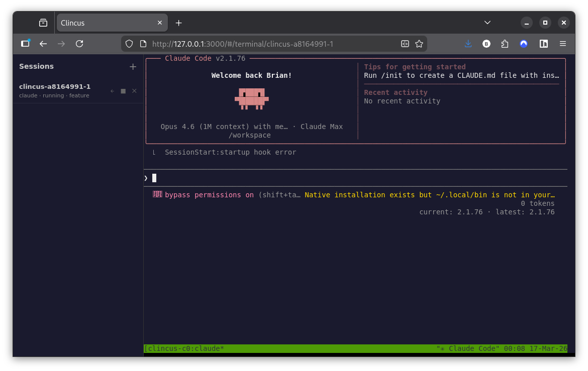Toggle the browser sidebar icon
588x371 pixels.
pyautogui.click(x=25, y=44)
